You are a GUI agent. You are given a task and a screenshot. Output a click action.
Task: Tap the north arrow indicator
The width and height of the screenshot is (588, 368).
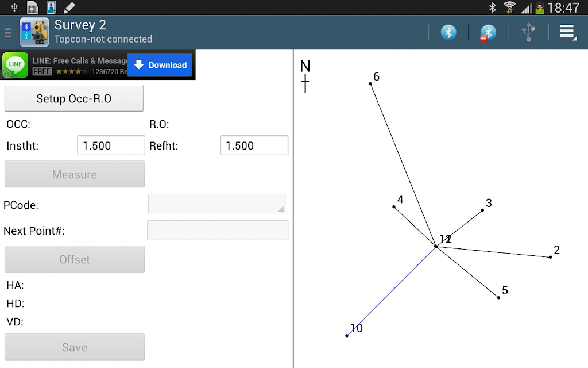[305, 76]
